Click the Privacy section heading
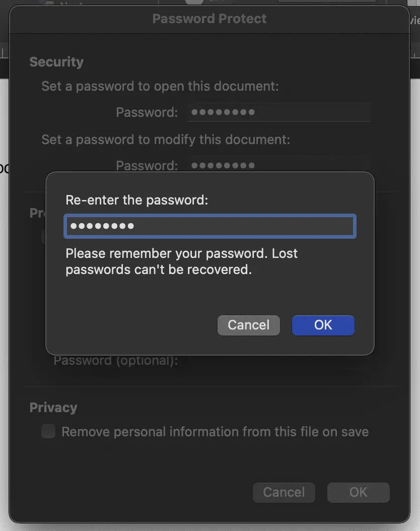Image resolution: width=420 pixels, height=531 pixels. 53,407
